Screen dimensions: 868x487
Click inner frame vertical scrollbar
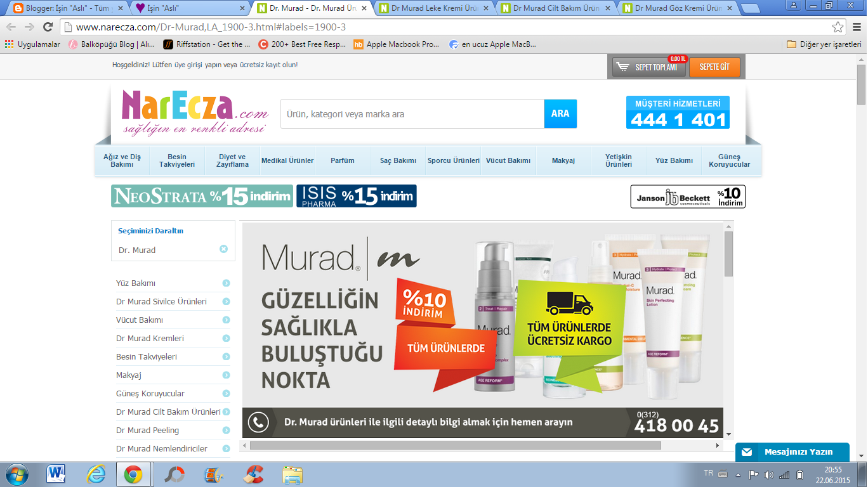click(728, 254)
